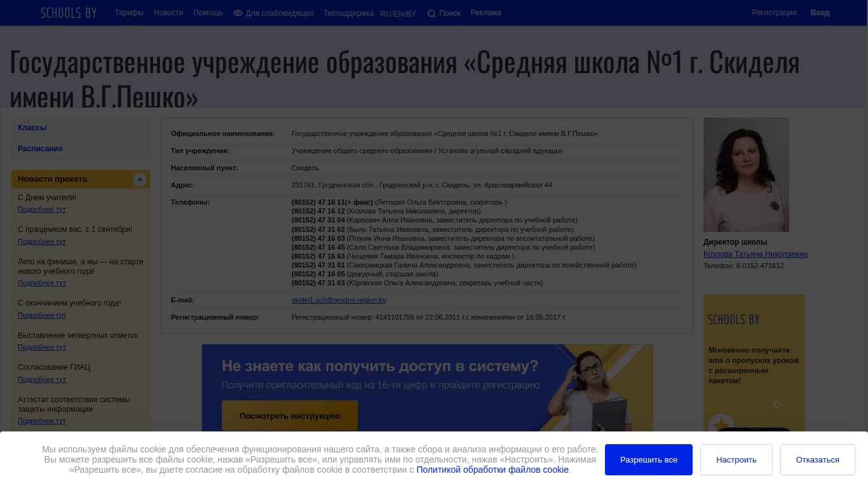The width and height of the screenshot is (868, 488).
Task: Click the yellow SCHOOLS.BY sms advertisement banner
Action: tap(754, 363)
